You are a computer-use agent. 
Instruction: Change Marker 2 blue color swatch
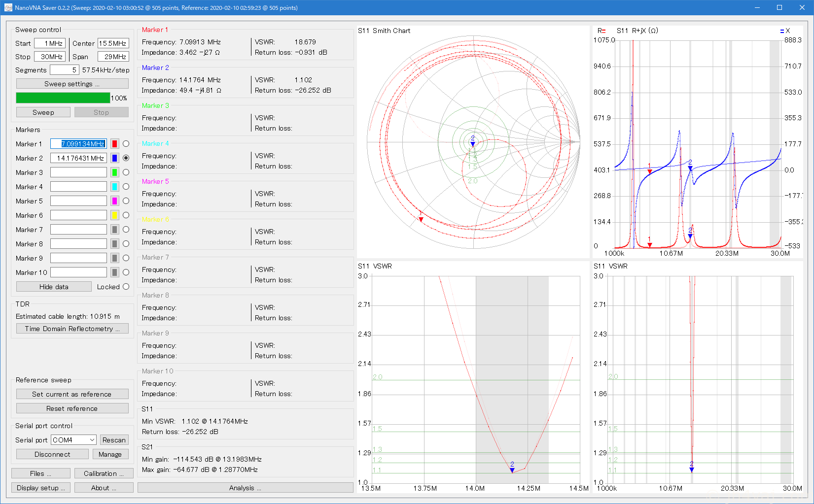[114, 158]
